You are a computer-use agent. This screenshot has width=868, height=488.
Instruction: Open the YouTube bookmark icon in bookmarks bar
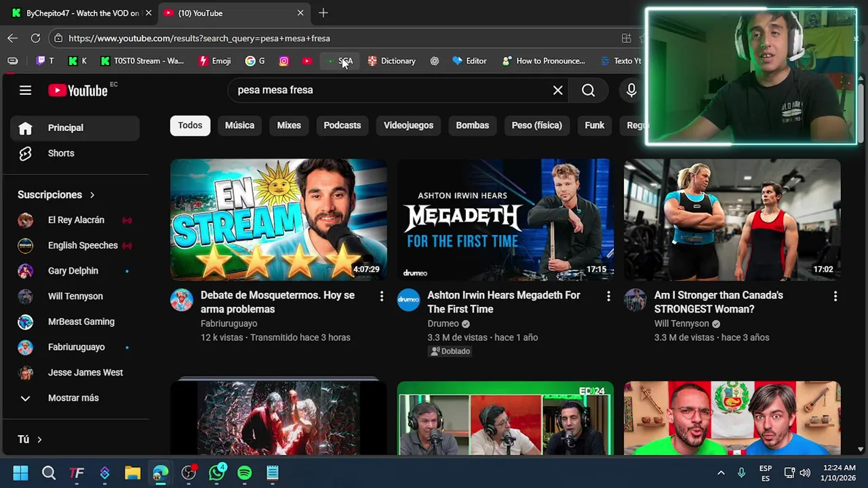307,61
